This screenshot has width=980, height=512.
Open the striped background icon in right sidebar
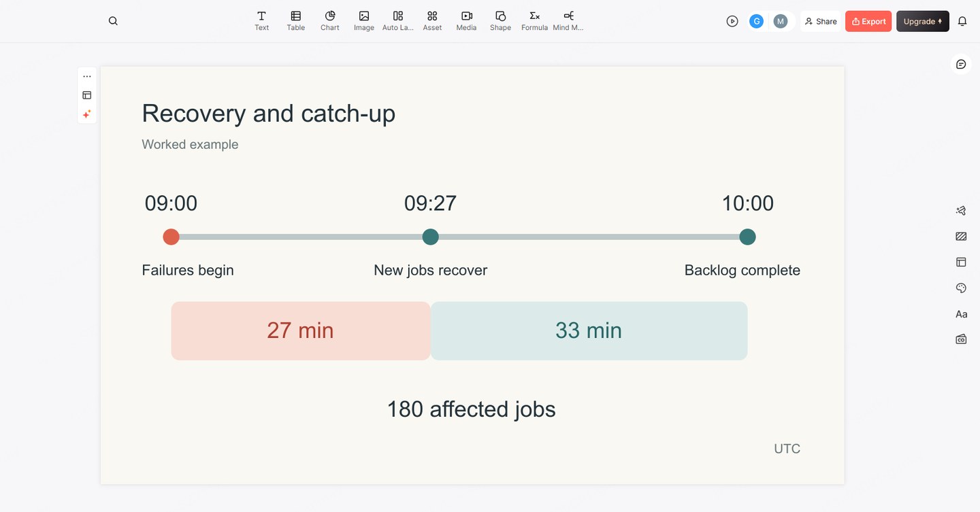click(x=961, y=237)
